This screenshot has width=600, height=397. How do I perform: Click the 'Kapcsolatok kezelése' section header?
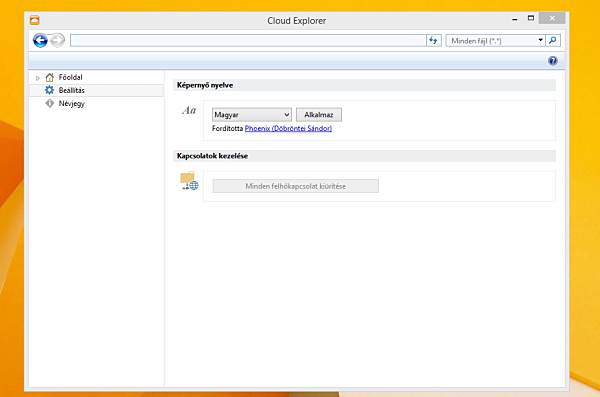(x=364, y=156)
